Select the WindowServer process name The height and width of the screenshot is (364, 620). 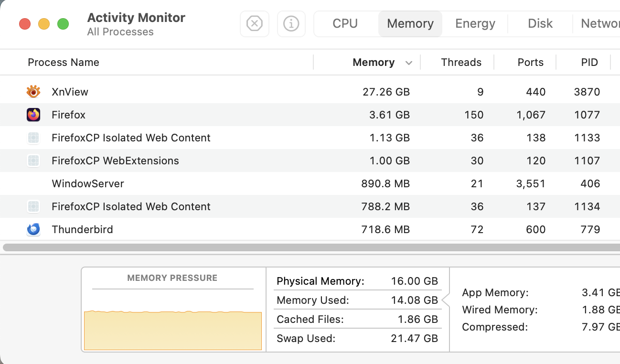88,183
